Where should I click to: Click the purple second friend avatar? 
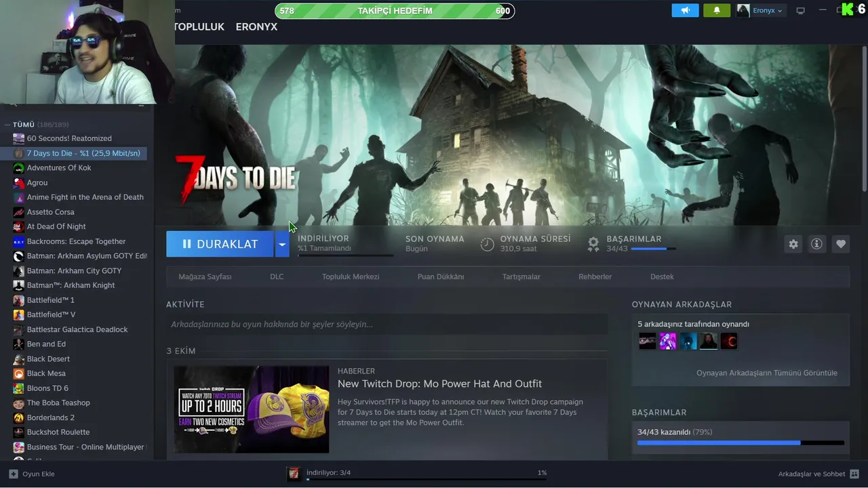667,342
